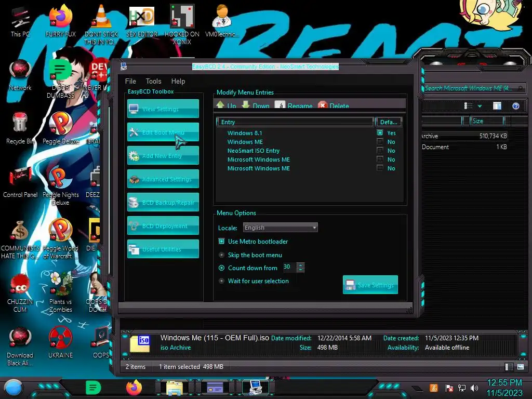Viewport: 532px width, 399px height.
Task: Click the Start orb on the taskbar
Action: click(14, 388)
